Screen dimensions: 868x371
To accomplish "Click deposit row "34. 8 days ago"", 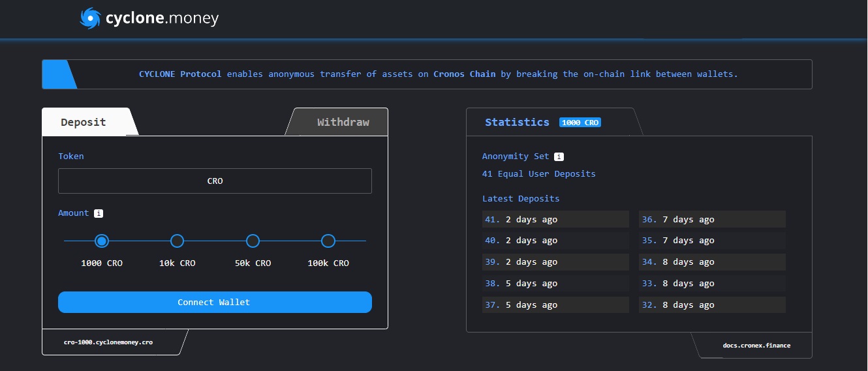I will (x=712, y=262).
